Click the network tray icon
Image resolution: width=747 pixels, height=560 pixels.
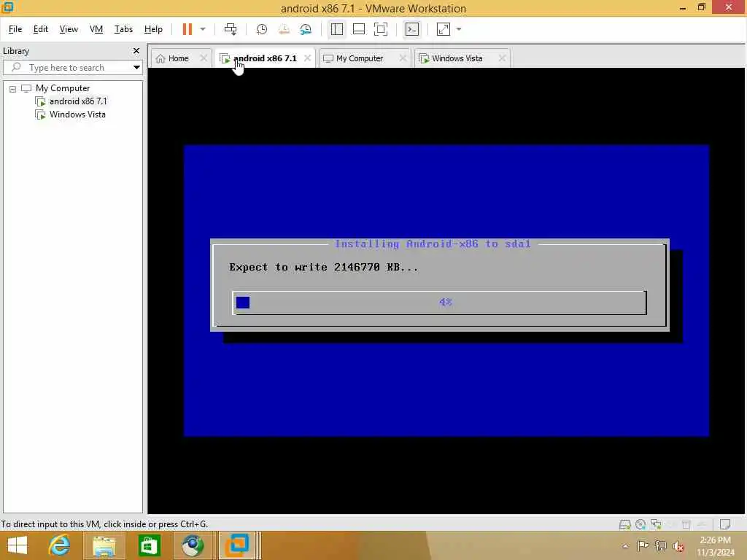(660, 545)
